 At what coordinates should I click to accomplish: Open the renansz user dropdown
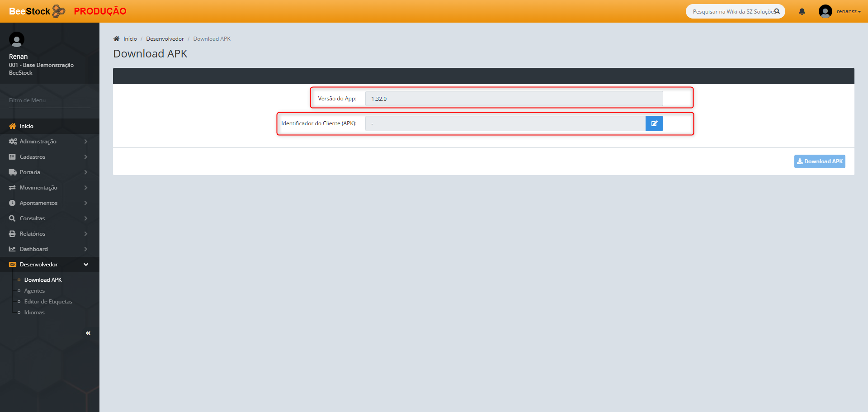[x=849, y=11]
